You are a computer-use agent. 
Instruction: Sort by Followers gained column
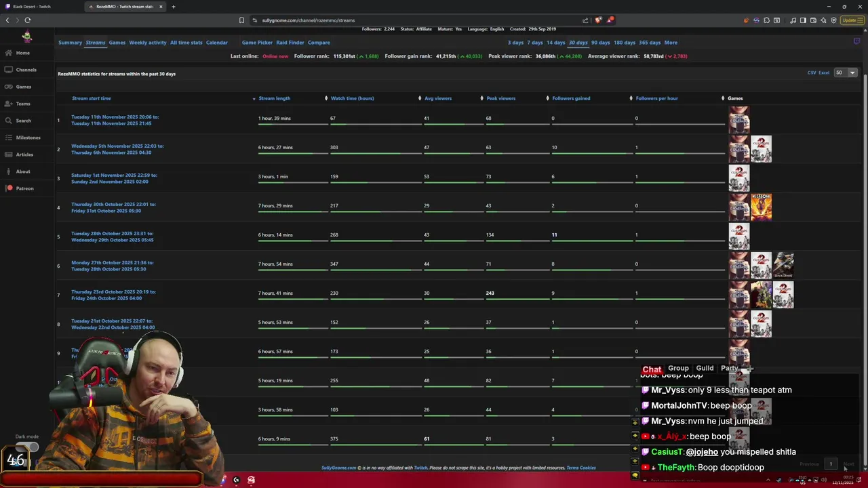(x=571, y=98)
